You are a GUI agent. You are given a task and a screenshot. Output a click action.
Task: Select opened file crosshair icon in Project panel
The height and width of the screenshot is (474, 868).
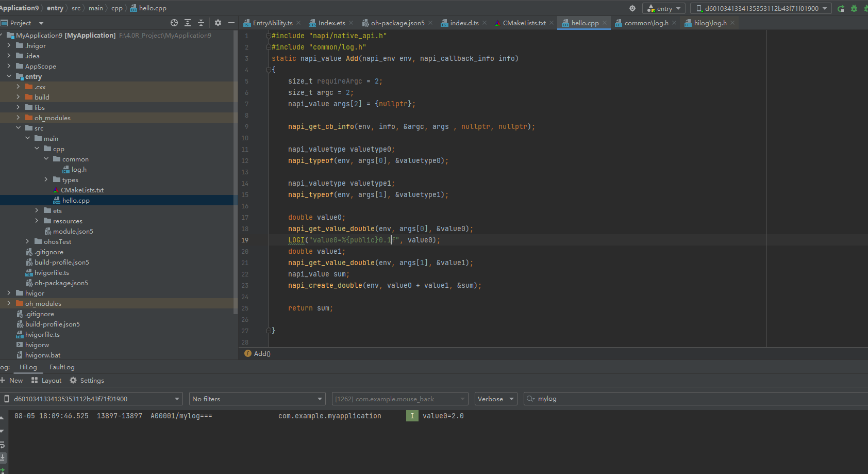click(x=174, y=23)
